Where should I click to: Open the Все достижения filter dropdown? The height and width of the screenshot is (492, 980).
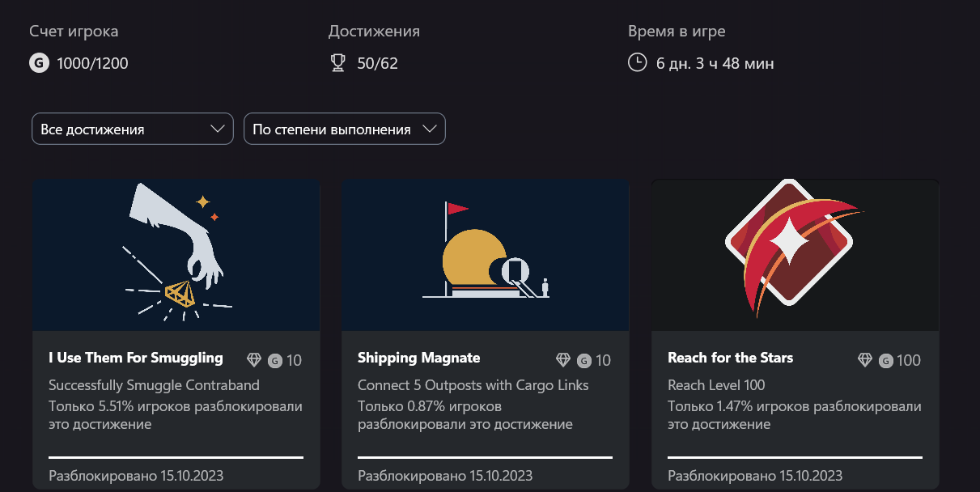pyautogui.click(x=132, y=129)
